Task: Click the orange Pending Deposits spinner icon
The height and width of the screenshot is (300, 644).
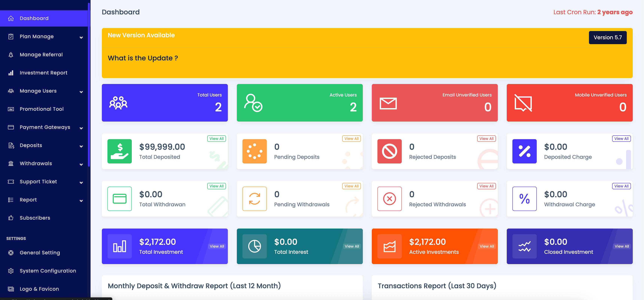Action: [x=254, y=151]
